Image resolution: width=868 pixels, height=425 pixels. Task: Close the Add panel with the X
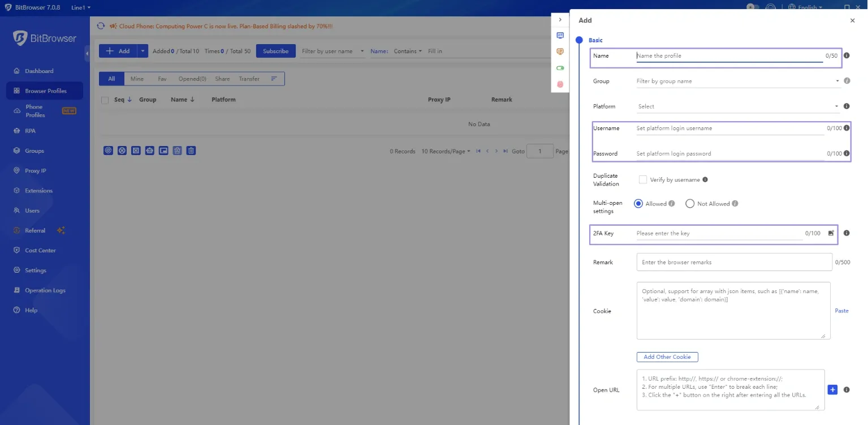point(853,20)
